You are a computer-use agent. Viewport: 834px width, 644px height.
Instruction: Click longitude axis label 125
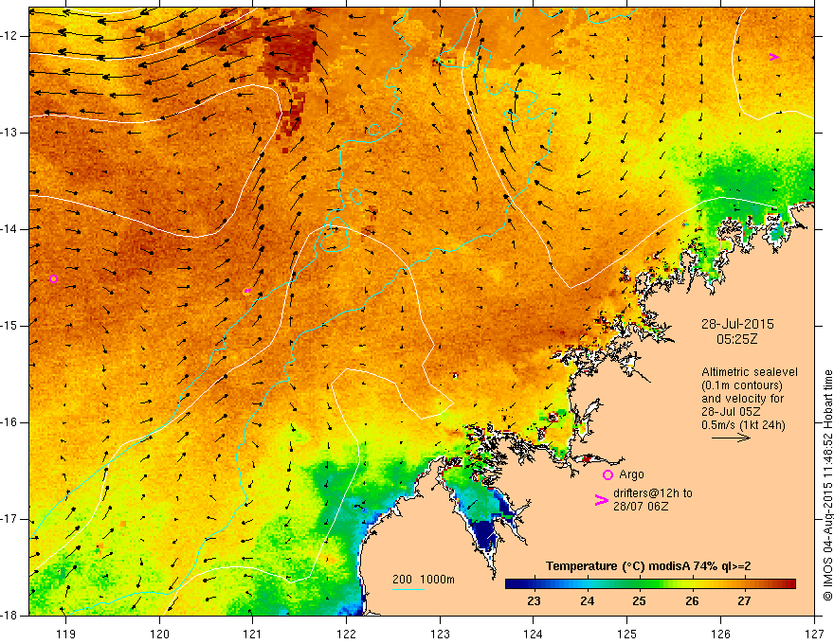627,634
